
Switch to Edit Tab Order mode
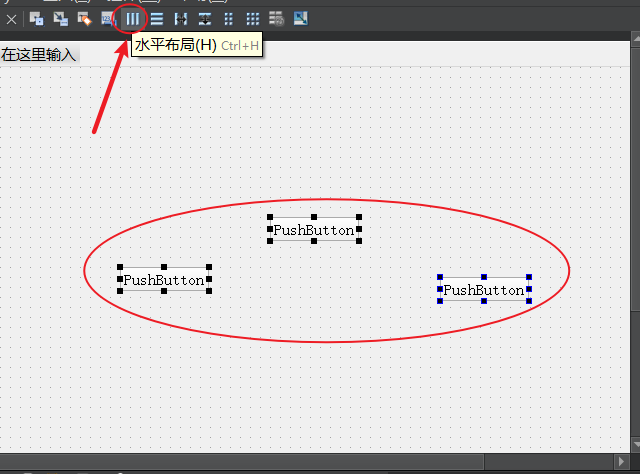tap(108, 19)
